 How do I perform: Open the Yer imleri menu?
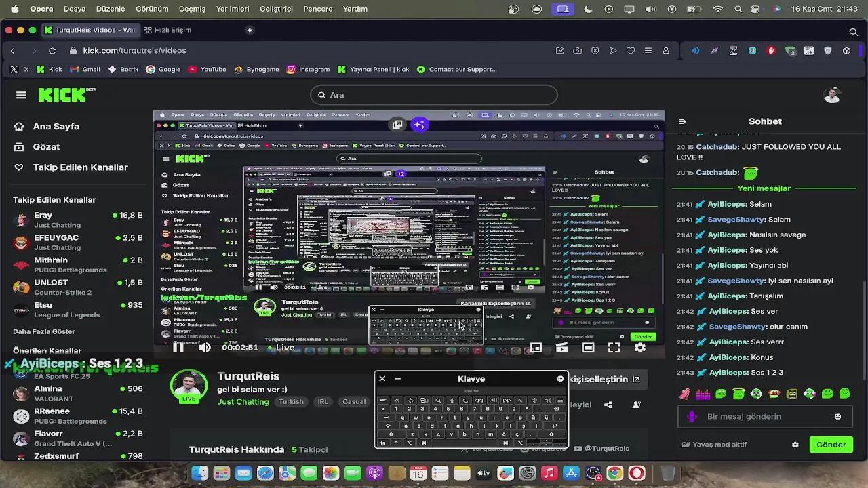click(x=233, y=9)
